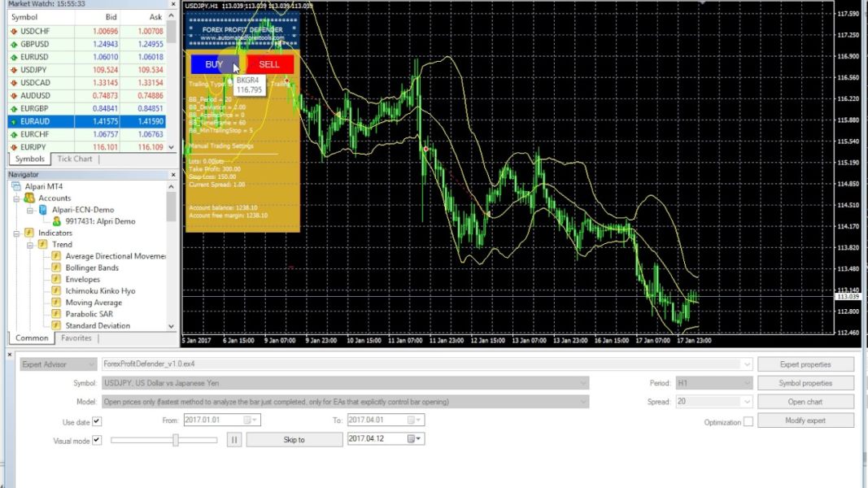Viewport: 868px width, 488px height.
Task: Open Expert properties
Action: [x=805, y=364]
